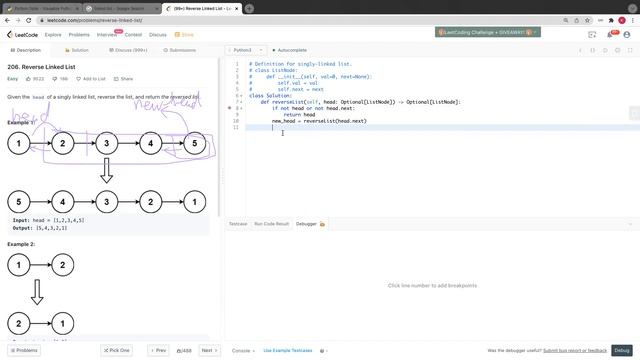Open the Interview nav item
Image resolution: width=640 pixels, height=360 pixels.
coord(107,35)
